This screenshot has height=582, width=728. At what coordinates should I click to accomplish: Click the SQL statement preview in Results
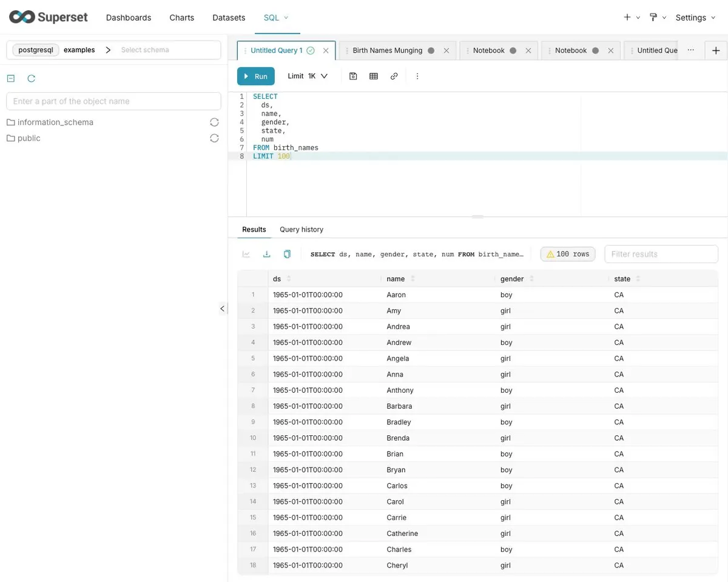click(x=417, y=254)
